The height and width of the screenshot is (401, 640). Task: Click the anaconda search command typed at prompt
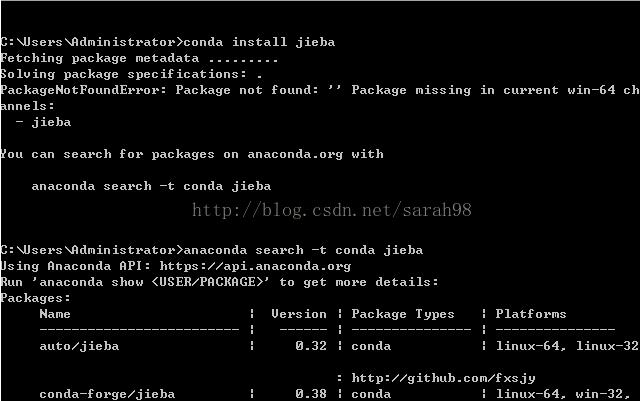pos(303,250)
